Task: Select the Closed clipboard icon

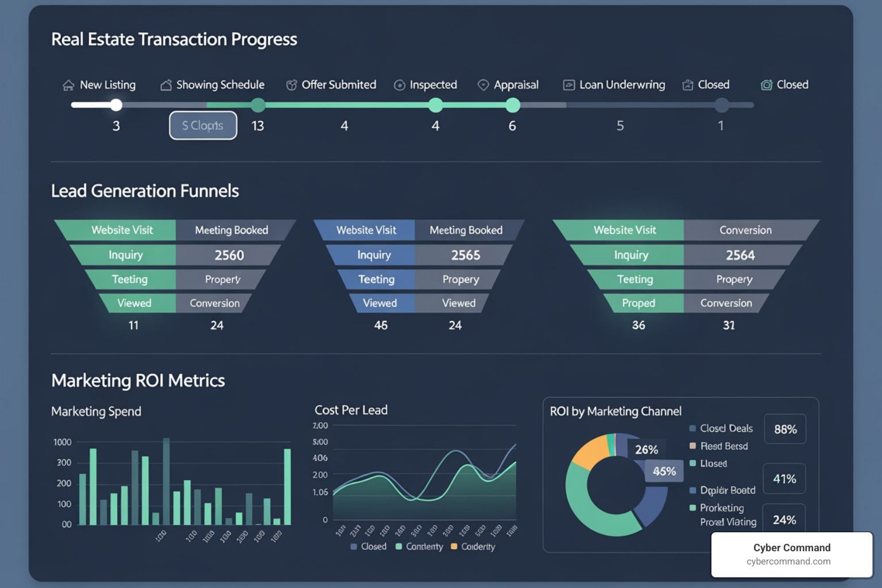Action: tap(687, 84)
